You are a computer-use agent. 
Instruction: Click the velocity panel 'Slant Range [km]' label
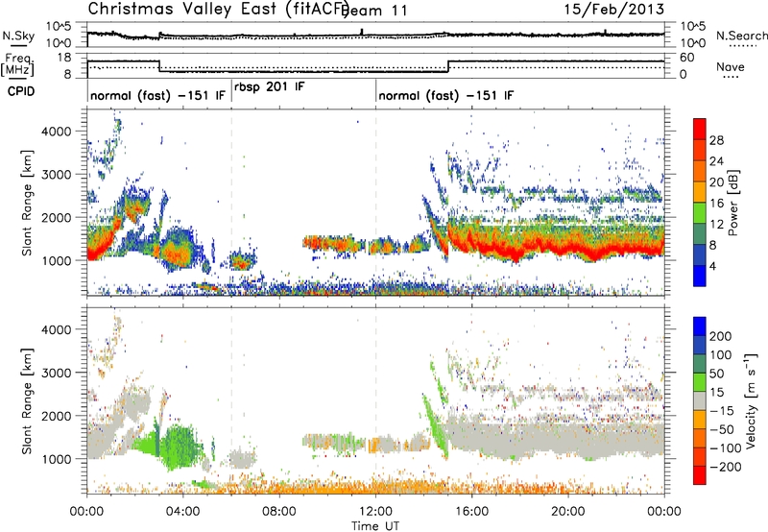click(27, 400)
